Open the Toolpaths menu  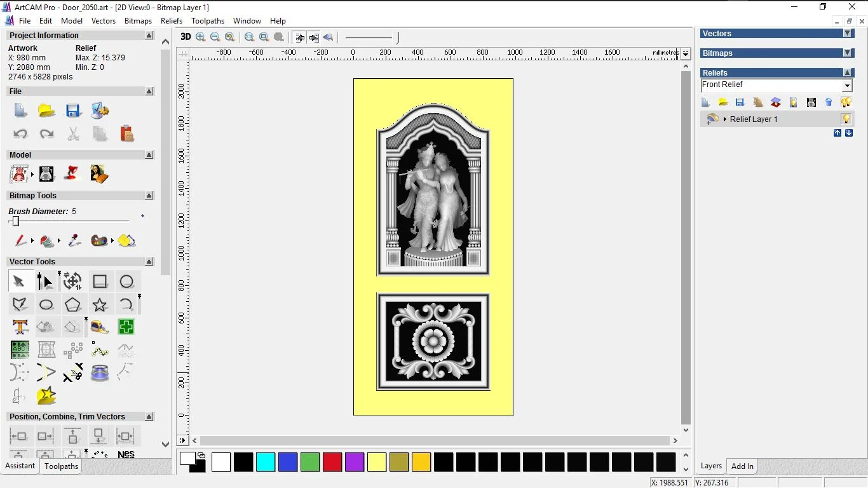208,21
